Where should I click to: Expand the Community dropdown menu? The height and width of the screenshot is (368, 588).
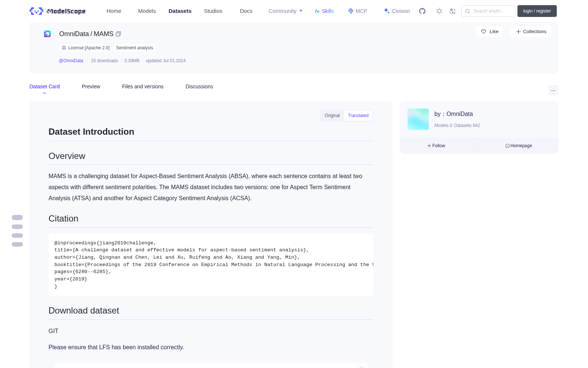click(x=286, y=11)
